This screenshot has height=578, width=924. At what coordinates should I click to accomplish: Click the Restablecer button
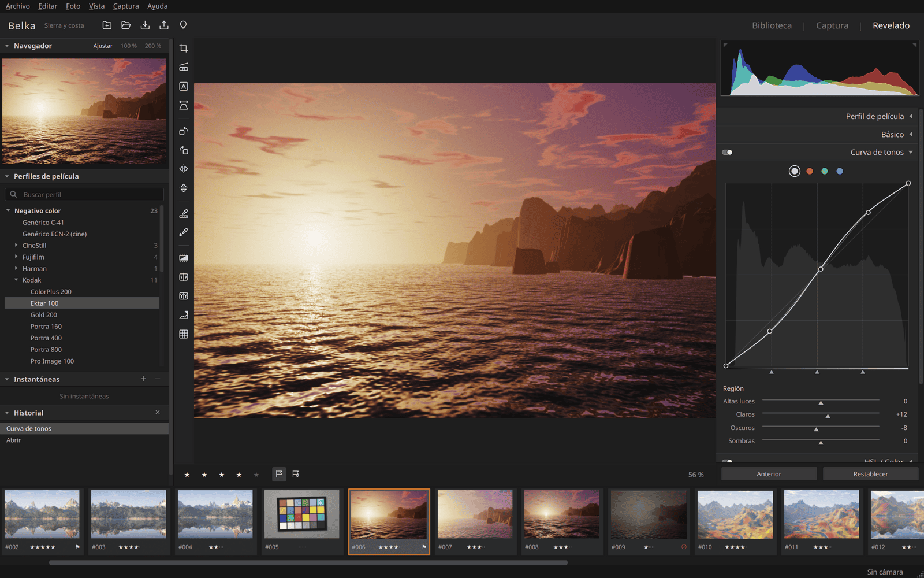[x=870, y=474]
